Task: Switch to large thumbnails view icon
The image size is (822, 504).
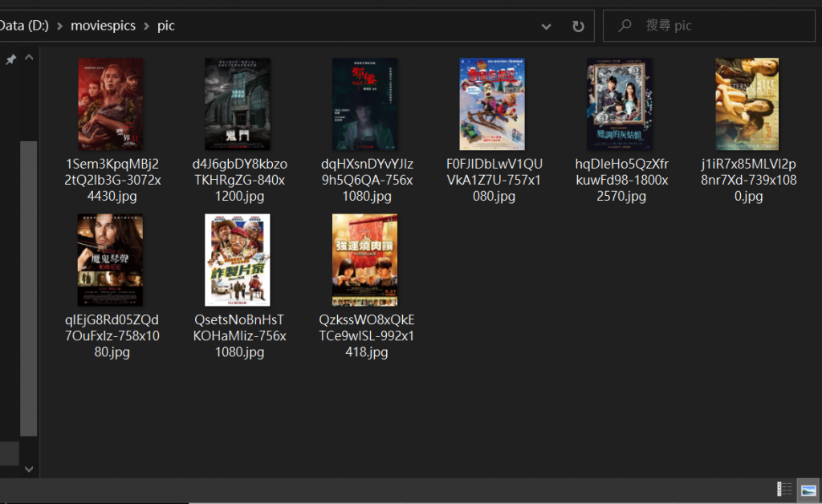Action: pyautogui.click(x=808, y=490)
